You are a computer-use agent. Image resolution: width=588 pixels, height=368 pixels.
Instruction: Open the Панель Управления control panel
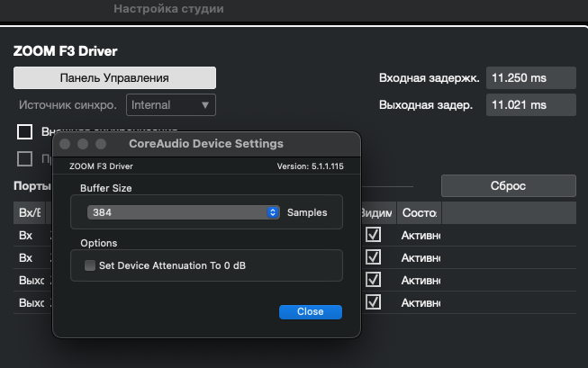click(114, 77)
